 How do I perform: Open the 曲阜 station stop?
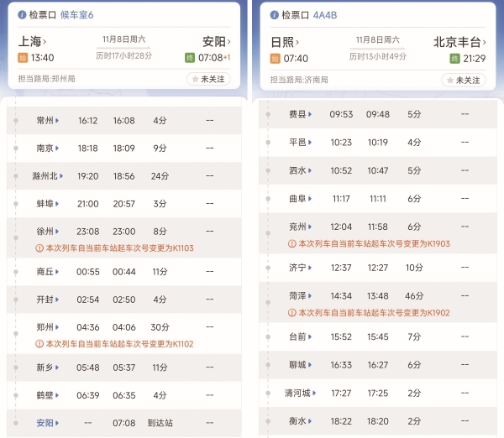pos(298,199)
